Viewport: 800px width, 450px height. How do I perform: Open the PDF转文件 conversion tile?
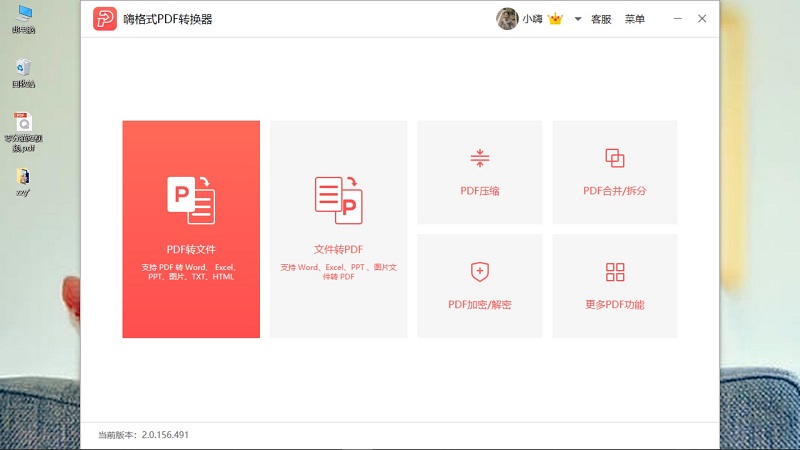(x=191, y=229)
